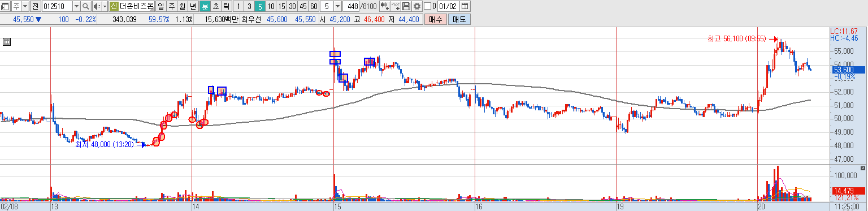Click the 매수 buy button
This screenshot has height=211, width=868.
[436, 19]
